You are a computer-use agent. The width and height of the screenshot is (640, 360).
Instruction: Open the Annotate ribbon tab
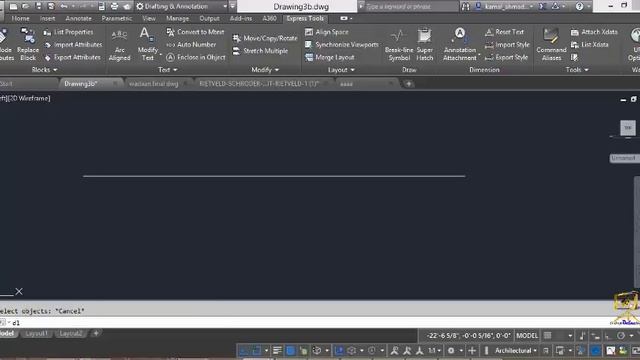(78, 18)
